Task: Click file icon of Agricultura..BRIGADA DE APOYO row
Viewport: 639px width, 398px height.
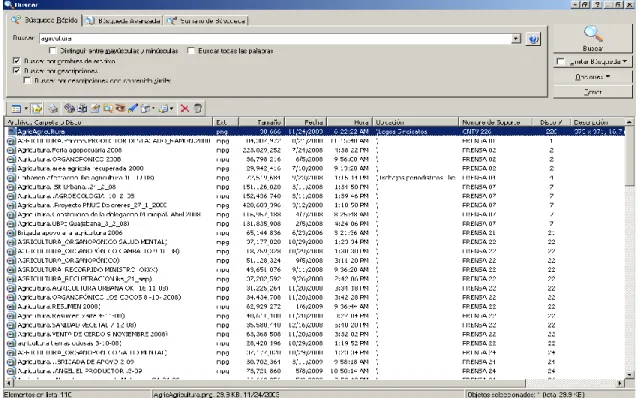Action: point(11,362)
